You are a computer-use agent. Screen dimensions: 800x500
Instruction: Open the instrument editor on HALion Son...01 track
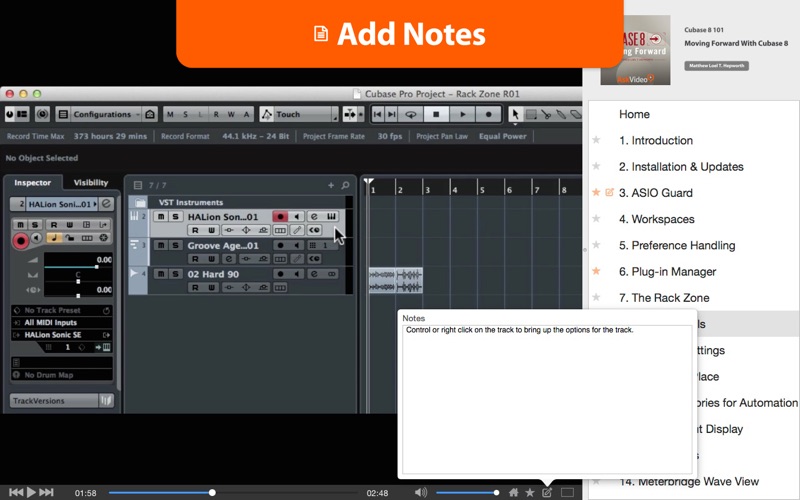[314, 217]
